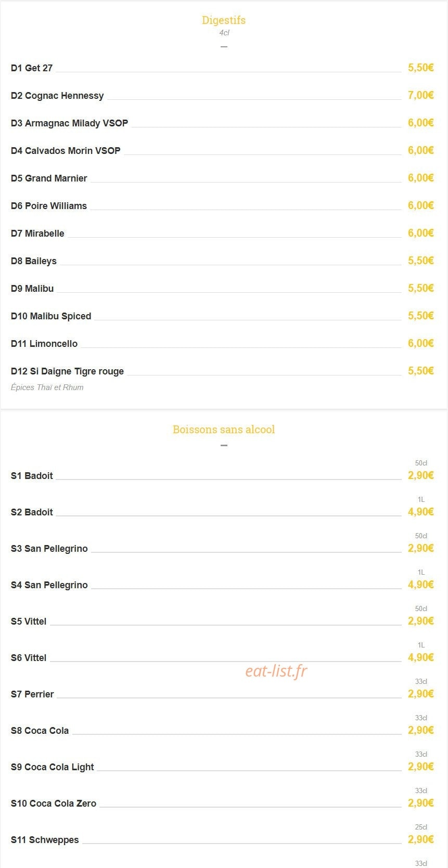Click the Digestifs section heading

(x=224, y=20)
